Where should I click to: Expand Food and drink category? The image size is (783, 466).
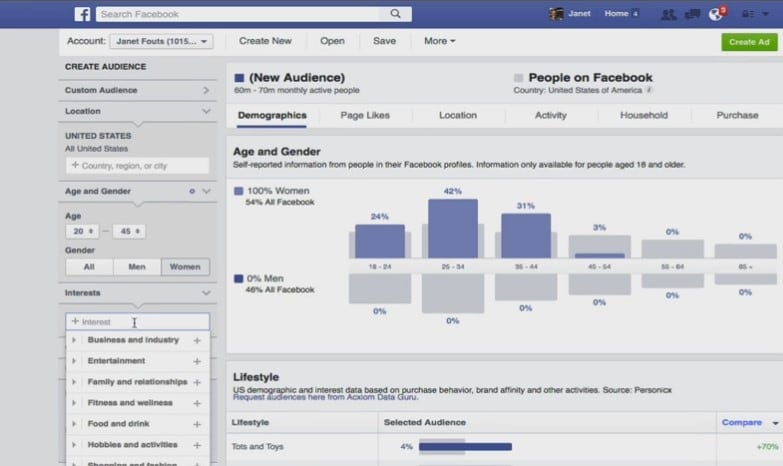[x=74, y=424]
